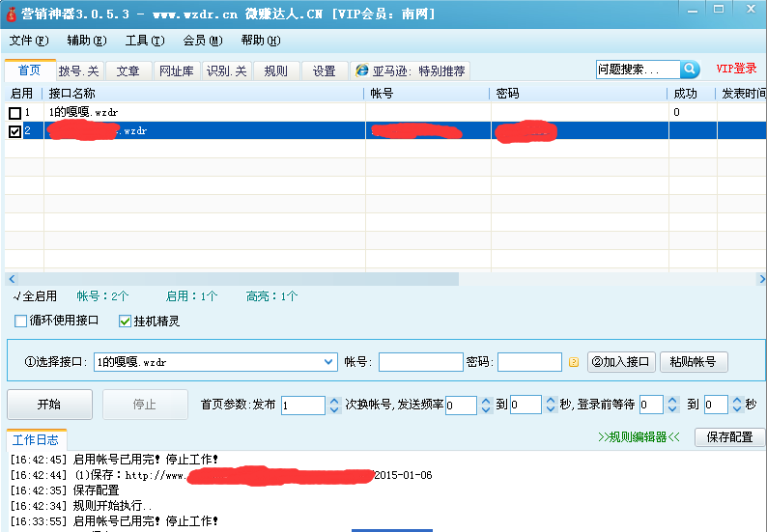This screenshot has width=767, height=532.
Task: Increase 登录前等待 minimum value
Action: [672, 400]
